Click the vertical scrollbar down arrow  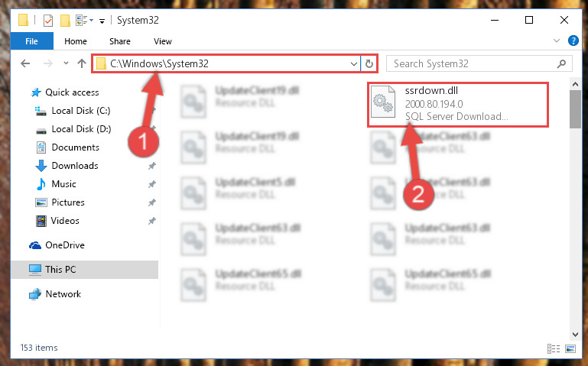575,334
